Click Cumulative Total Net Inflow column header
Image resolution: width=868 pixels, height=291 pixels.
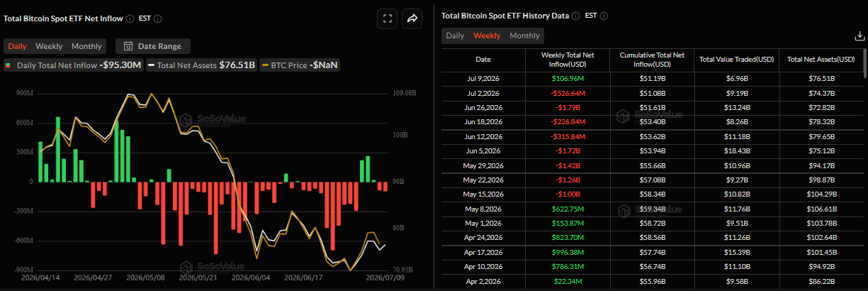tap(651, 60)
